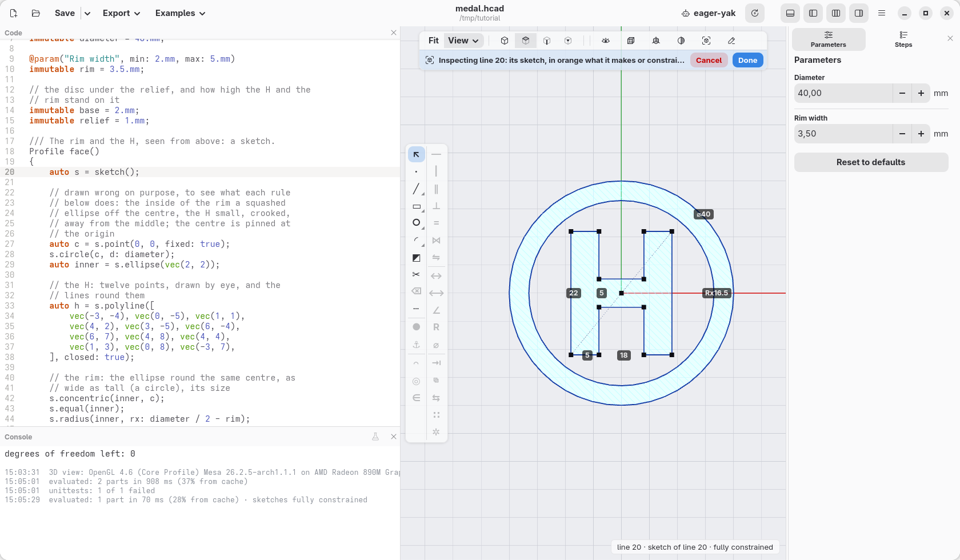
Task: Click the re-evaluate refresh icon
Action: (755, 13)
